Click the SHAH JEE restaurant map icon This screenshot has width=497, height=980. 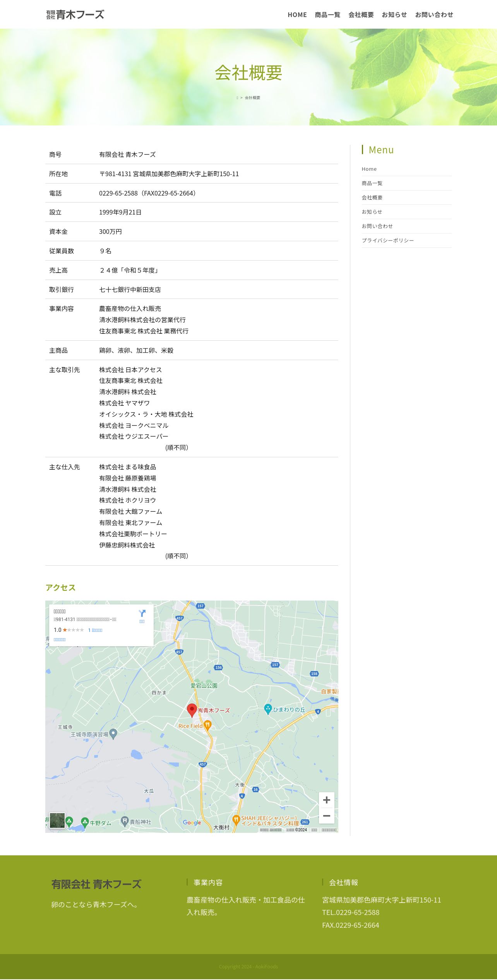click(236, 820)
